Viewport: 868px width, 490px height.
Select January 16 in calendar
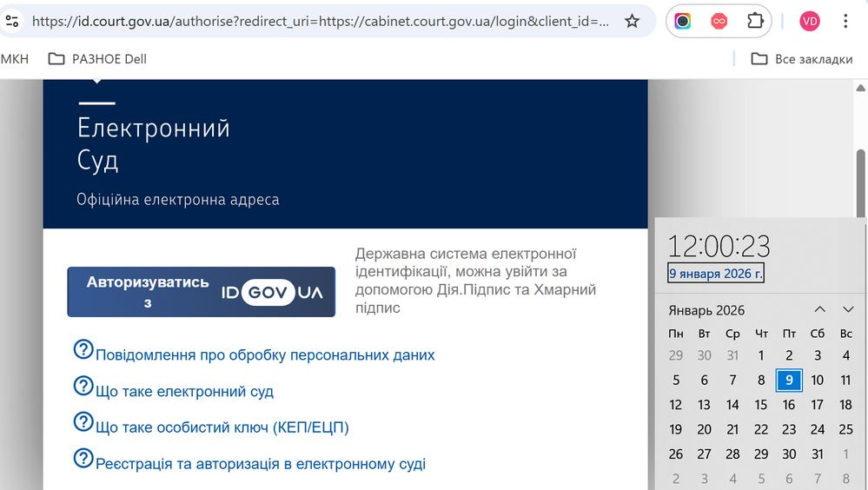(x=789, y=405)
